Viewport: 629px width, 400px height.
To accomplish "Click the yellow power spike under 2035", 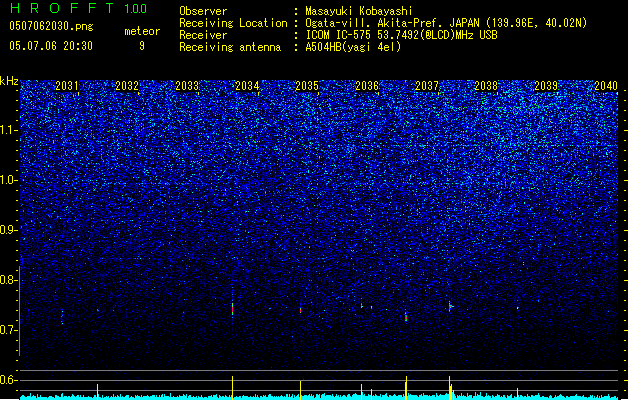I will click(x=300, y=390).
